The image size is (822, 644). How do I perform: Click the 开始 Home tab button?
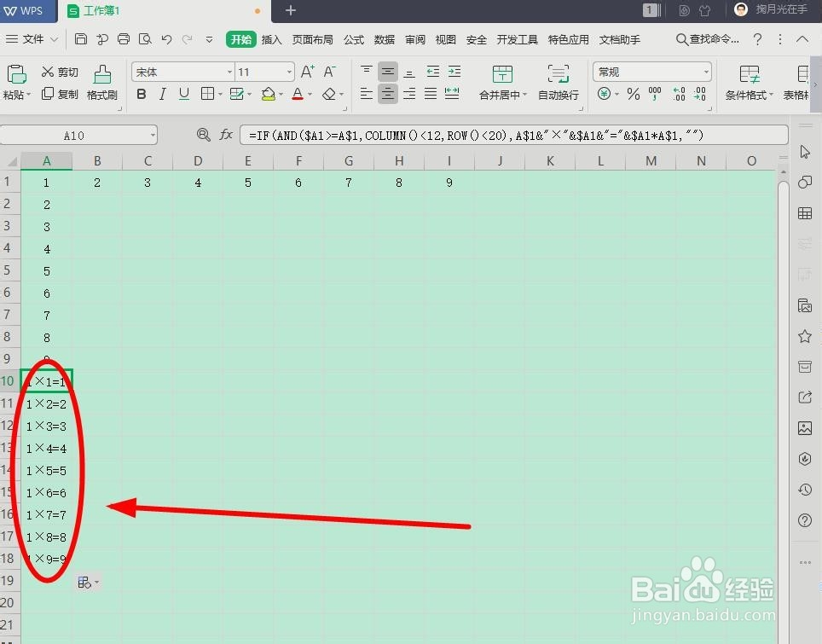[241, 39]
